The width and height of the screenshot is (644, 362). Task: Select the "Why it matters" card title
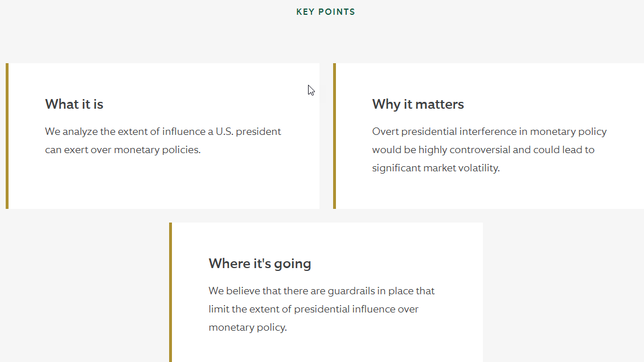pos(418,104)
